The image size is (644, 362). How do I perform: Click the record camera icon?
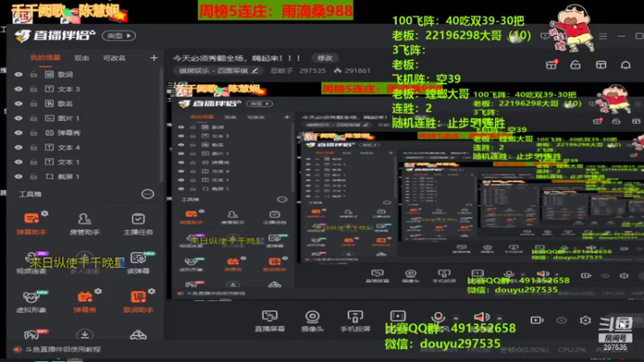pos(536,320)
